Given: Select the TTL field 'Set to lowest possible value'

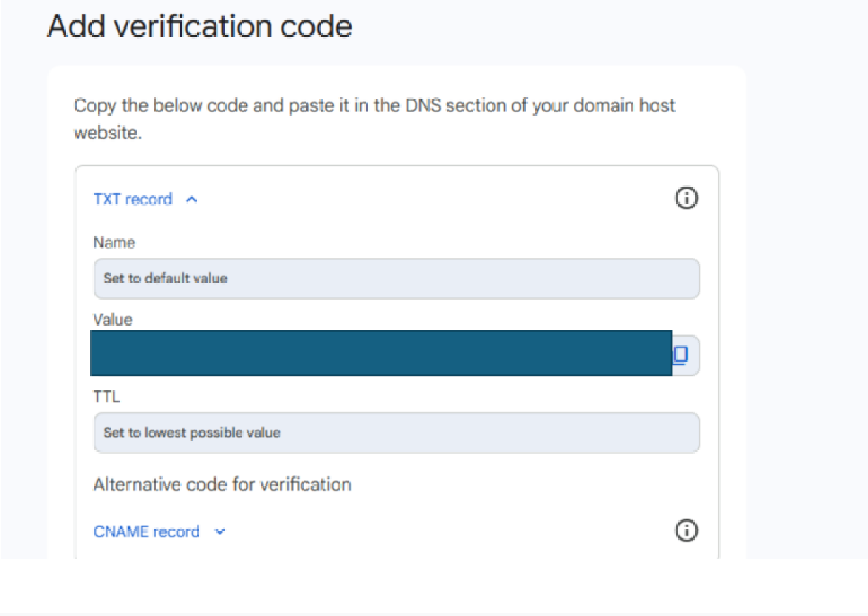Looking at the screenshot, I should 397,432.
